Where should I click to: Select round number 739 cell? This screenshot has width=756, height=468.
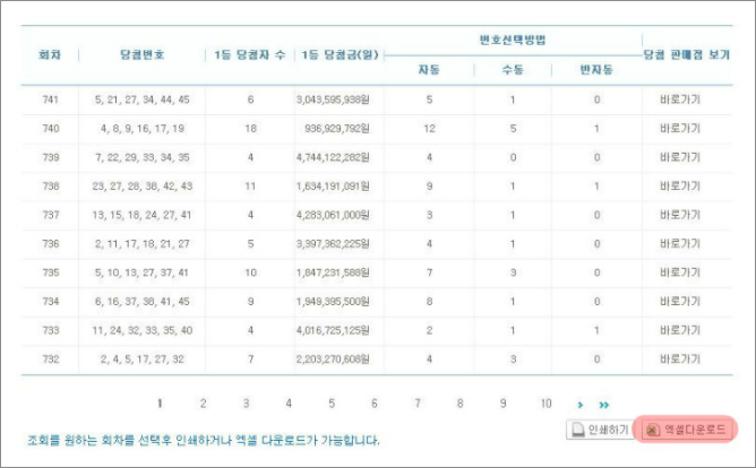click(x=51, y=157)
